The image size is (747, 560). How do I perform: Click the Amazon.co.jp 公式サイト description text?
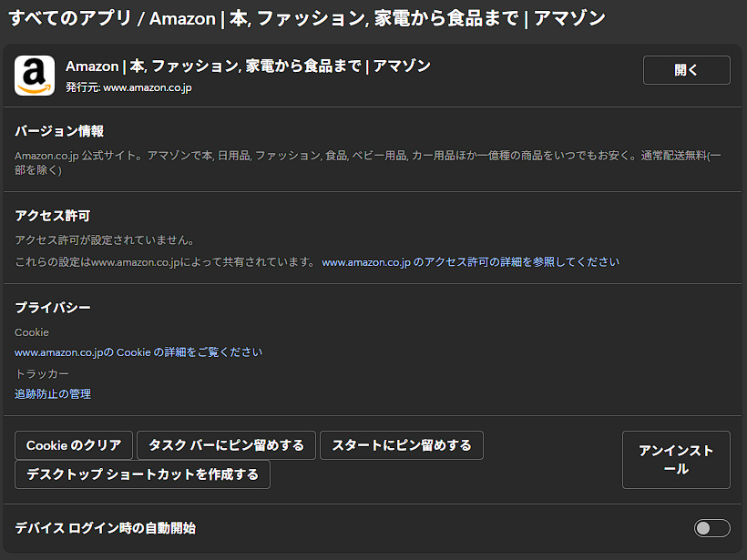coord(364,156)
